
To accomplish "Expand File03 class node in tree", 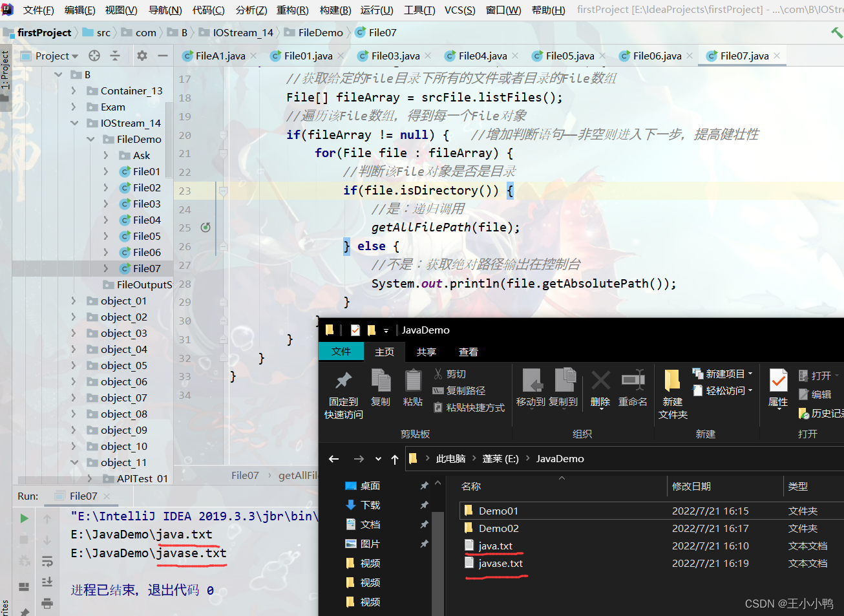I will pos(106,204).
